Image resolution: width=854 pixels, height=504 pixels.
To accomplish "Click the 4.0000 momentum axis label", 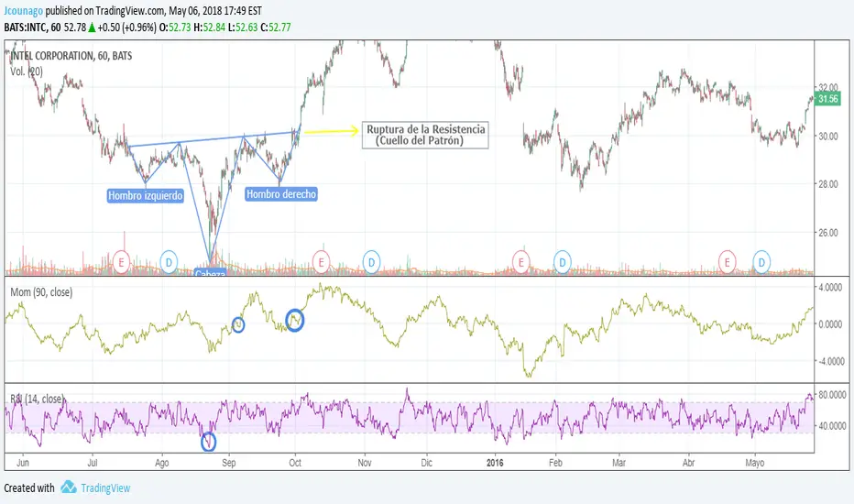I will pos(830,287).
